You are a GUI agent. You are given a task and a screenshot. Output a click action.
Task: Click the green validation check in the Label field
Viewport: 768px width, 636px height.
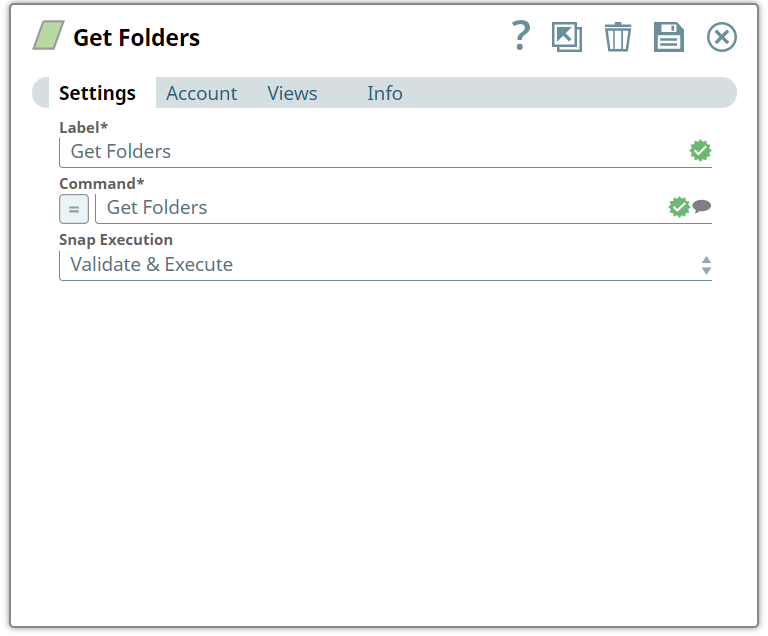point(700,151)
